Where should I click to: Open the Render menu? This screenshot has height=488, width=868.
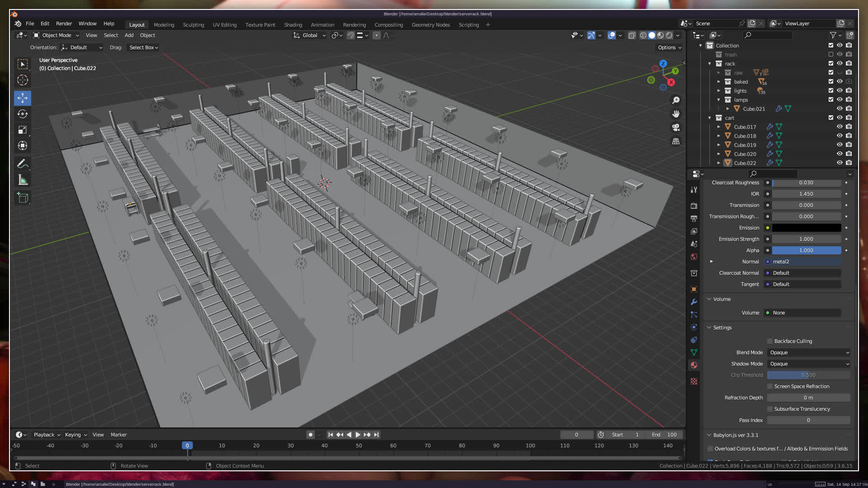pos(64,23)
